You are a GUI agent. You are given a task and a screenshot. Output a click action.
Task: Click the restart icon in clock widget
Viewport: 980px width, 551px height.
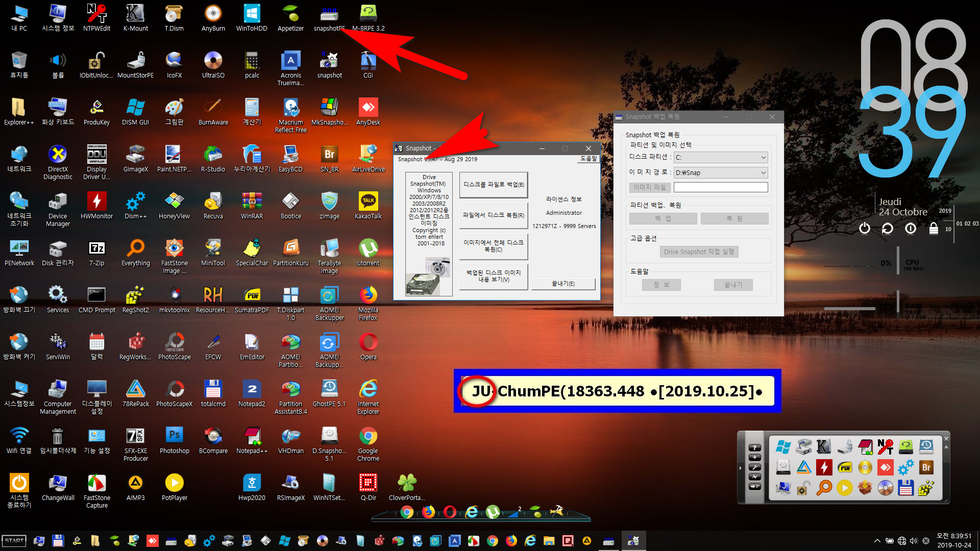[x=888, y=228]
